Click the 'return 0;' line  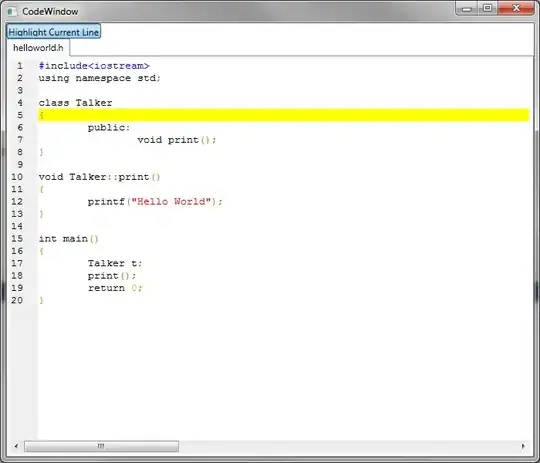click(115, 288)
